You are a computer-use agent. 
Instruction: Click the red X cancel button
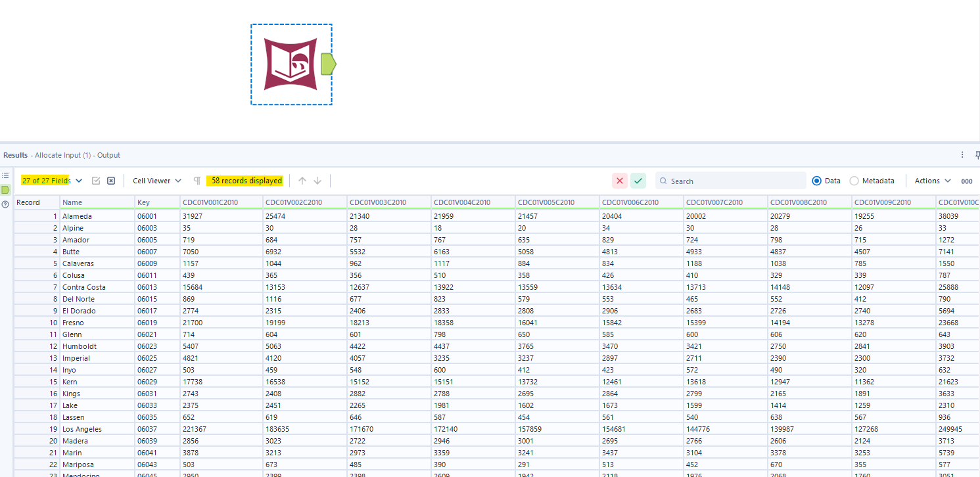(620, 181)
